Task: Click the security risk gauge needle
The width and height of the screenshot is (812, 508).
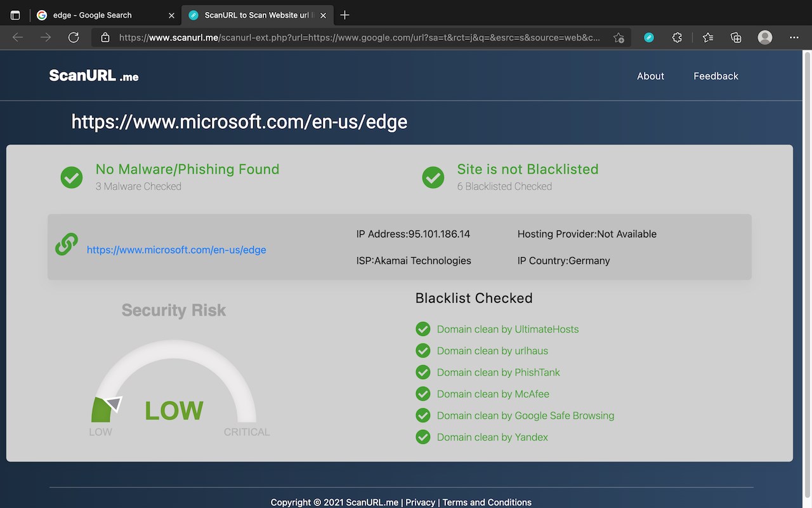Action: pyautogui.click(x=114, y=403)
